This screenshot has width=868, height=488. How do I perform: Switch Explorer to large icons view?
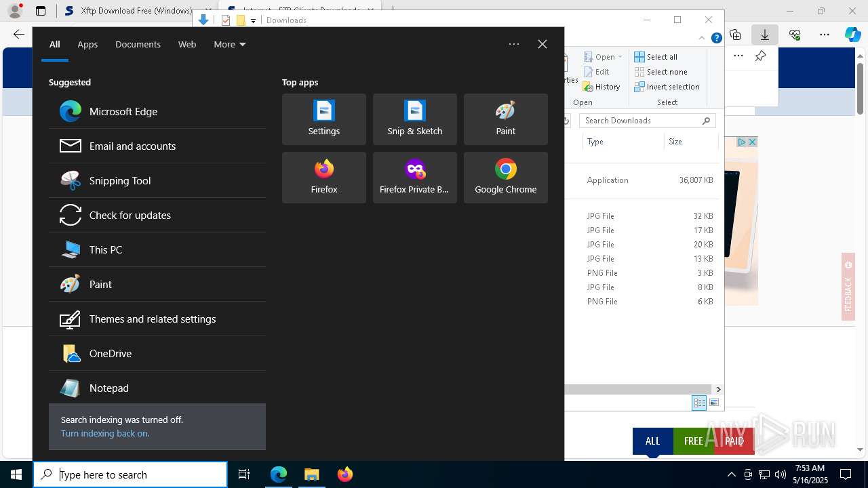(713, 403)
